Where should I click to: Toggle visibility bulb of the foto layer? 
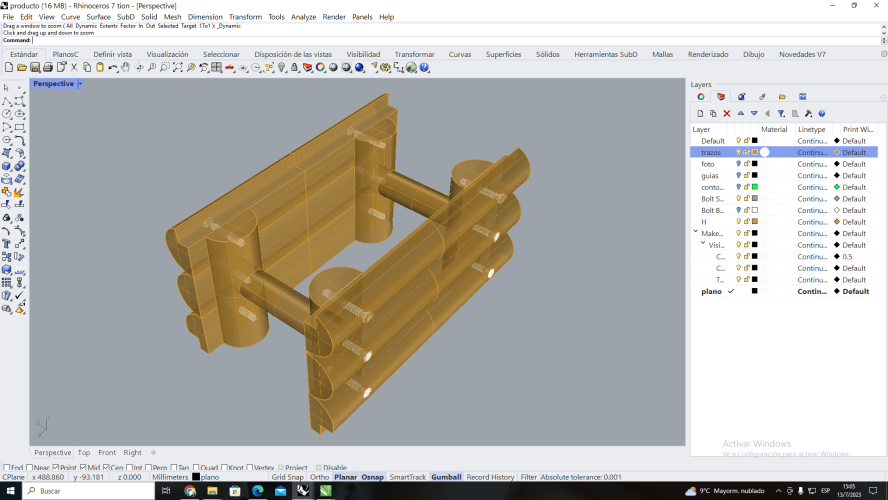tap(739, 164)
